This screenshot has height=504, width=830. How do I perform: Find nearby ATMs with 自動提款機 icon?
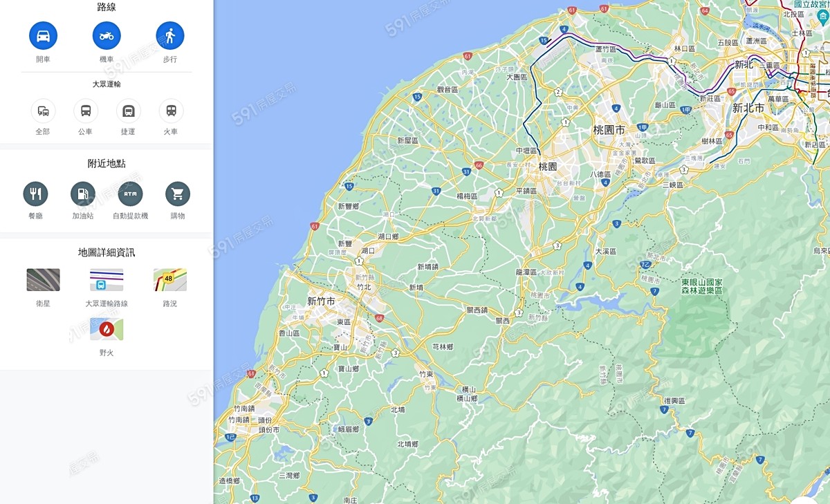130,194
